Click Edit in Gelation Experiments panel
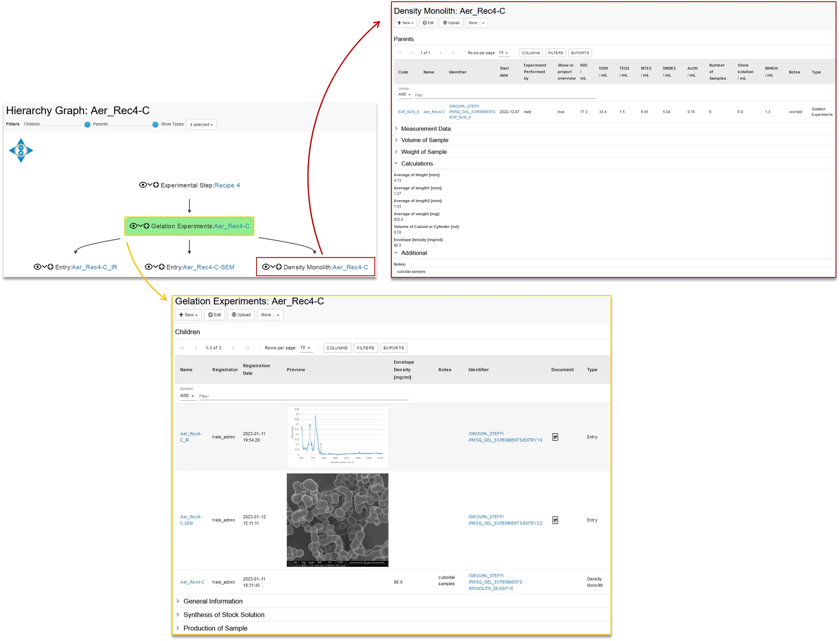This screenshot has height=641, width=840. 215,315
